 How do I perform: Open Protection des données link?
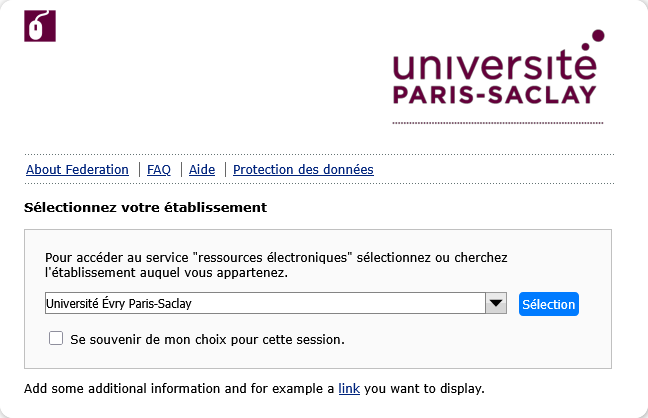303,170
